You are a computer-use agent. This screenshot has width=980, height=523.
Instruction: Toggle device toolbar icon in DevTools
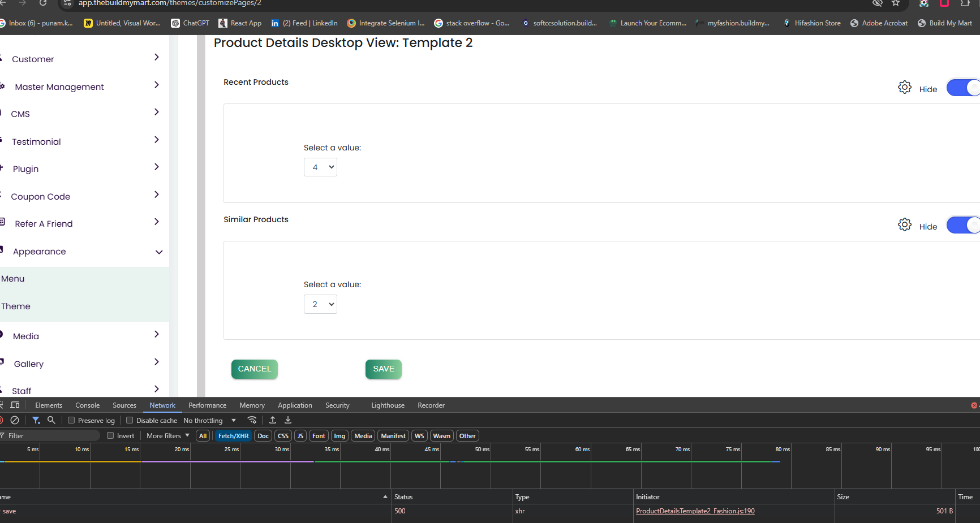pos(15,405)
